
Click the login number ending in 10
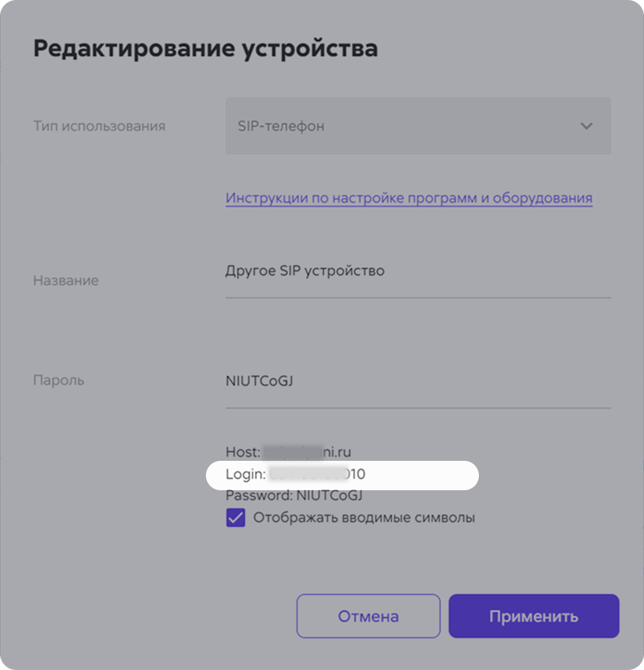pos(319,473)
